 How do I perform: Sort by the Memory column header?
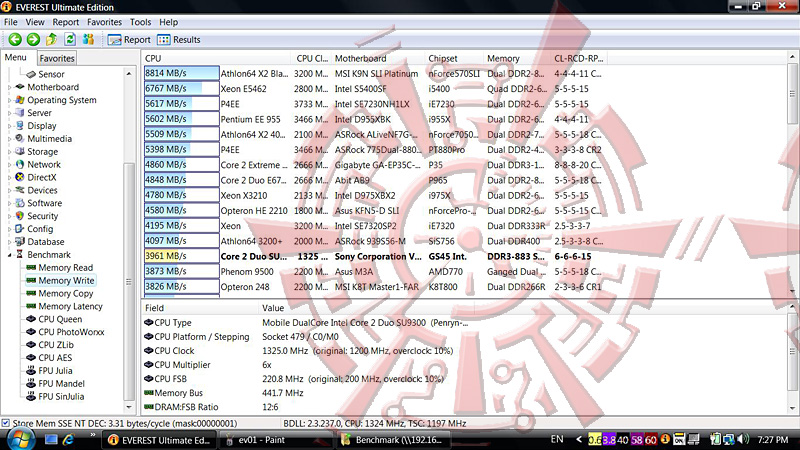point(516,58)
